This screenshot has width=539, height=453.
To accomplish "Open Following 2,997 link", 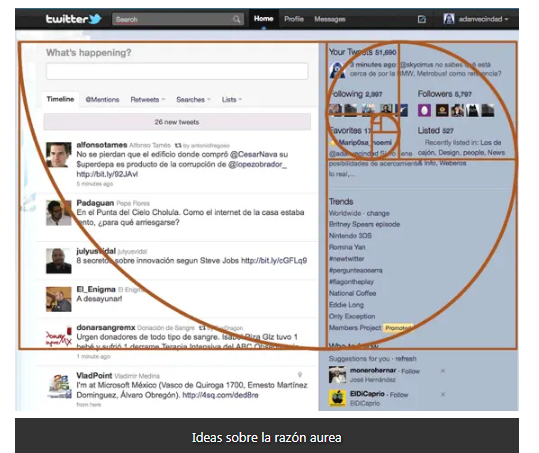I will coord(355,94).
